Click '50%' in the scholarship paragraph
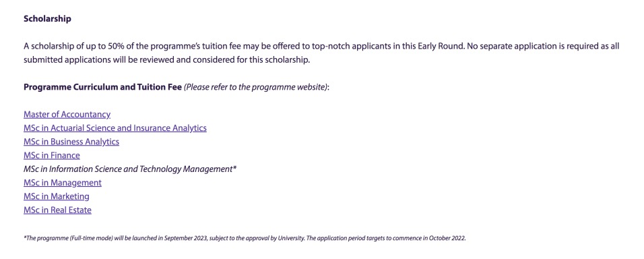 click(x=117, y=46)
